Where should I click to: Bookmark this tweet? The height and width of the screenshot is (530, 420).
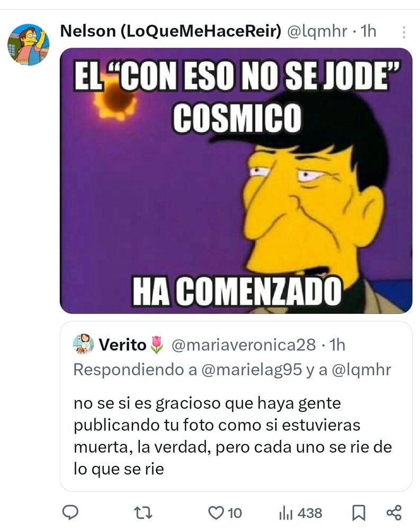pos(359,513)
